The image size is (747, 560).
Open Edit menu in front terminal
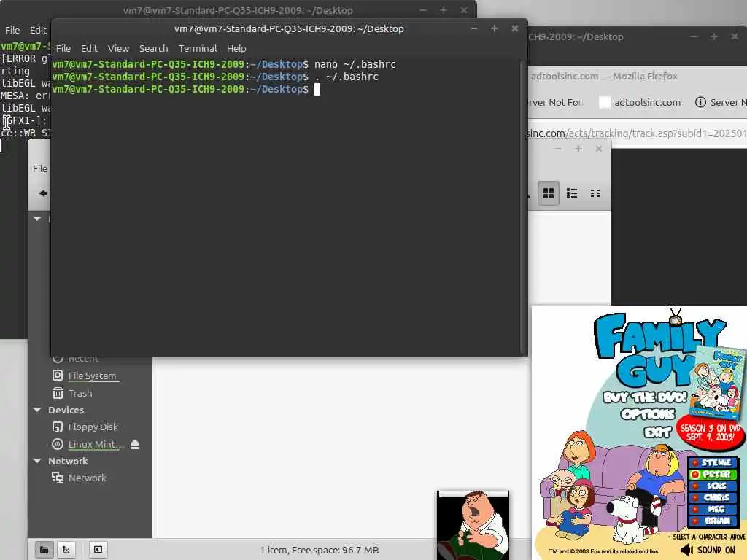coord(89,49)
